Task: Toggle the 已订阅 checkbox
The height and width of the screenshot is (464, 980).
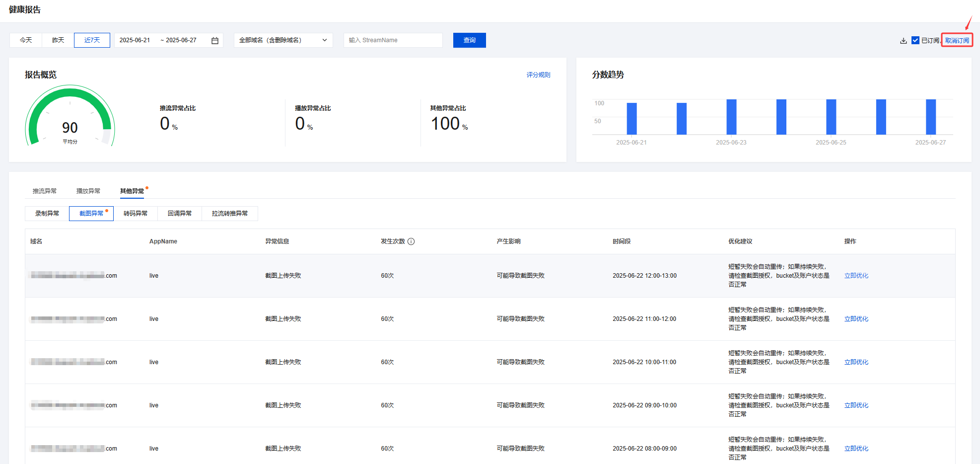Action: point(915,40)
